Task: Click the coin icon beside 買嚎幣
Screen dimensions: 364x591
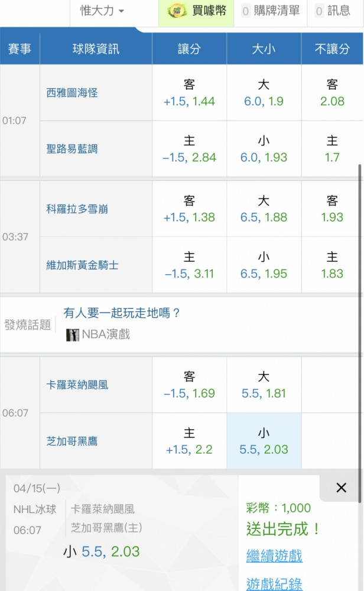Action: pos(177,11)
